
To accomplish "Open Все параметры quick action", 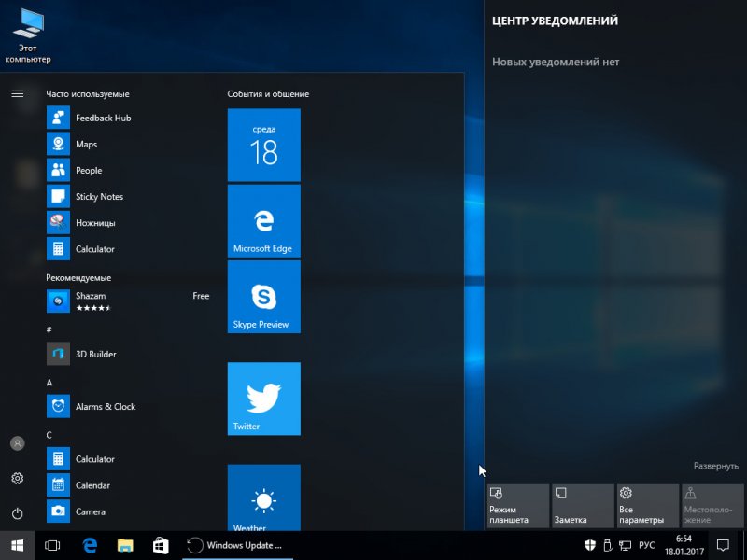I will tap(648, 506).
